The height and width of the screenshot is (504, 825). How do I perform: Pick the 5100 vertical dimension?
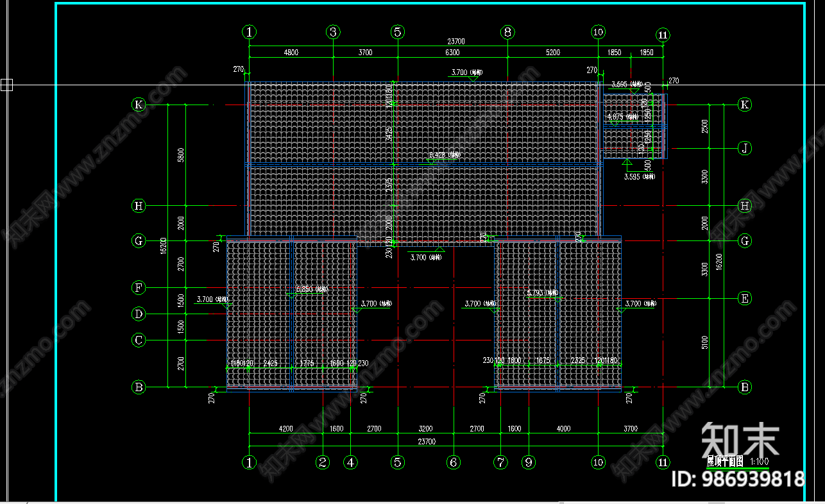tap(704, 343)
